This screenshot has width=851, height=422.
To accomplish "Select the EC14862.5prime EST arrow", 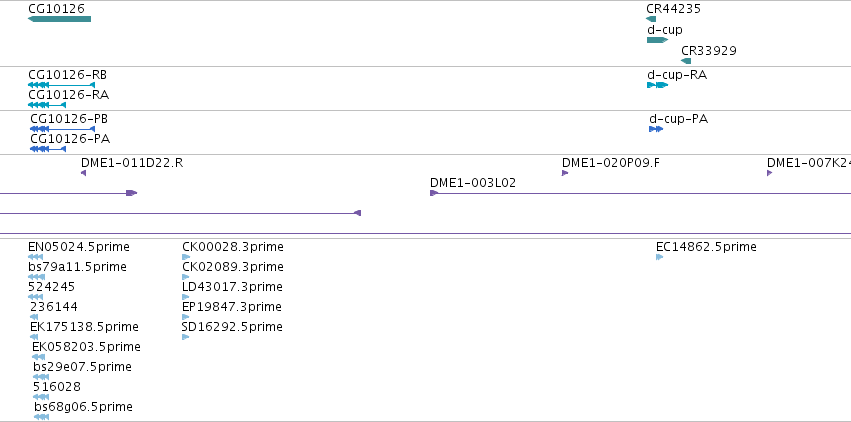I will [659, 257].
